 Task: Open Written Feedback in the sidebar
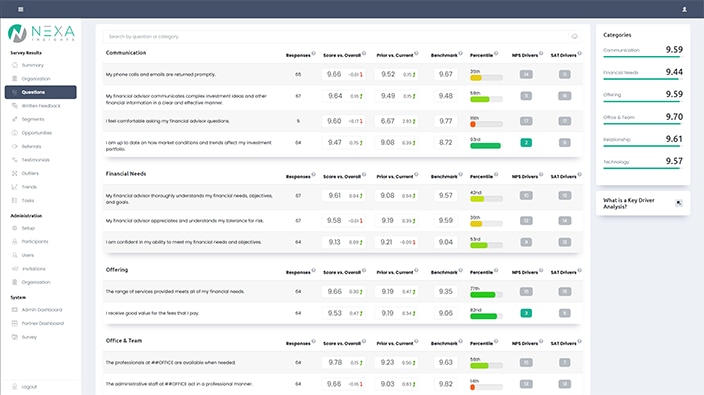pos(41,106)
